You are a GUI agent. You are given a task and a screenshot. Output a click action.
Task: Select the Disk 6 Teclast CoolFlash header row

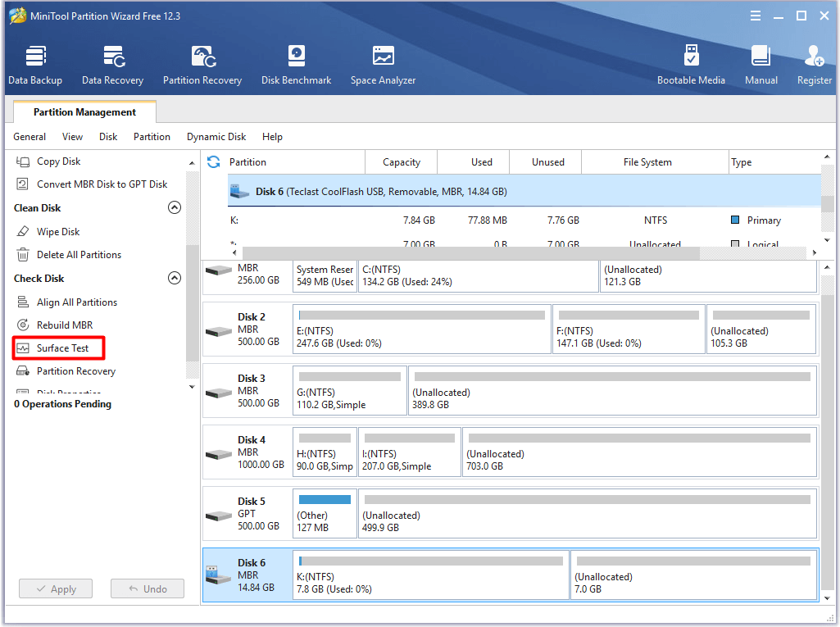524,191
